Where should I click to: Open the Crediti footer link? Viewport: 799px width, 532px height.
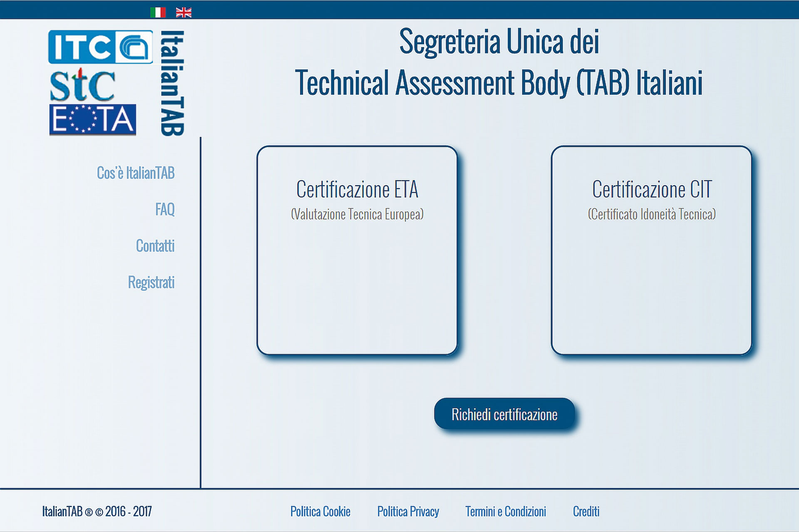[586, 511]
